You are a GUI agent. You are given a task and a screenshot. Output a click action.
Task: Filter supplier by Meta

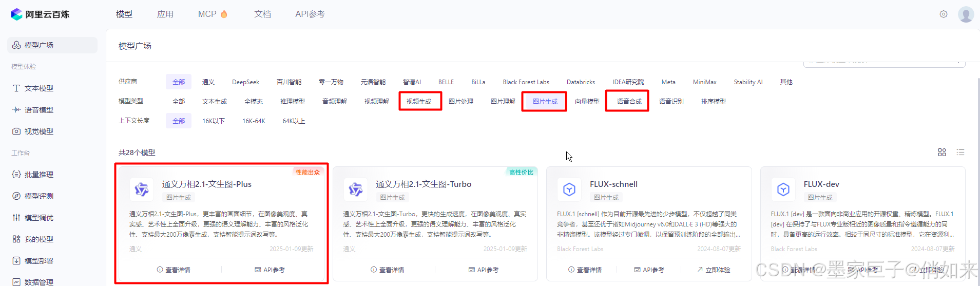(668, 82)
